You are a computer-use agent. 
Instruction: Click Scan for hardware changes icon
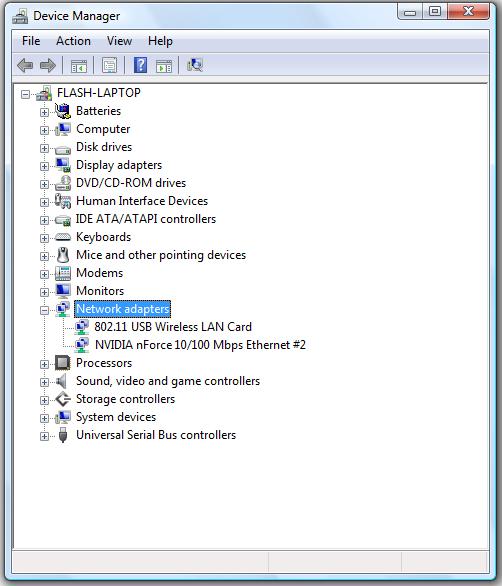pos(195,65)
